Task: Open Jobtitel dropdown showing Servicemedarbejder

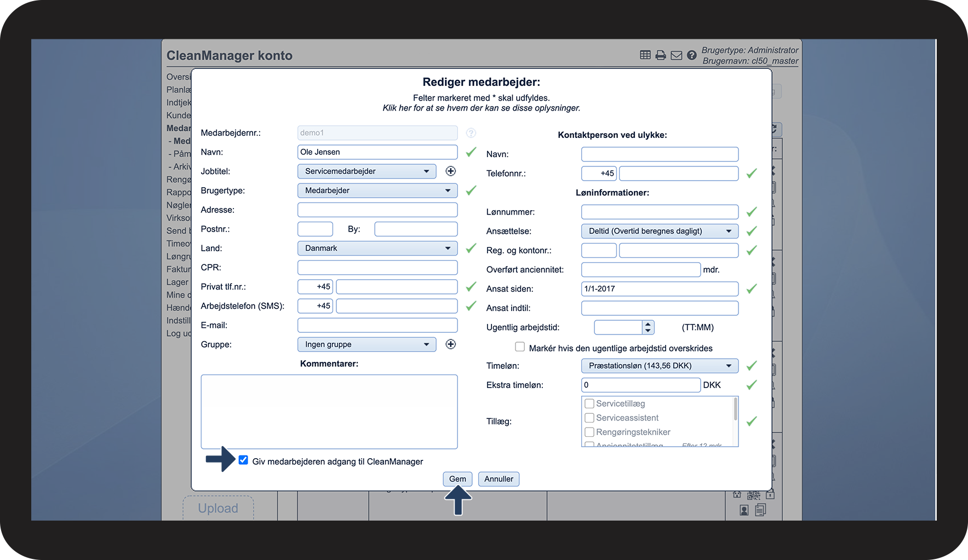Action: [x=367, y=171]
